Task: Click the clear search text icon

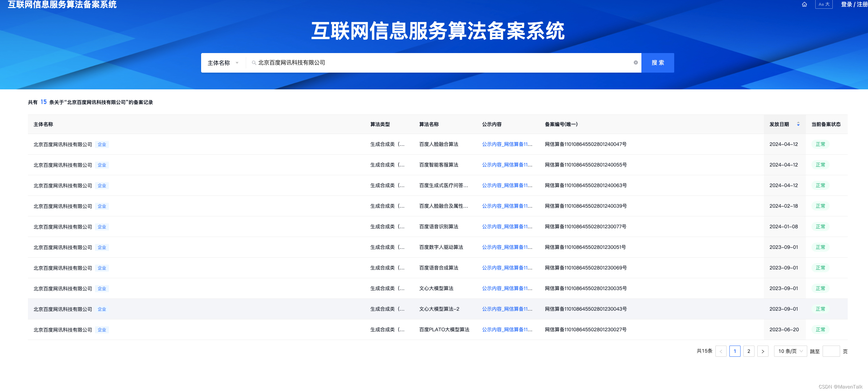Action: pyautogui.click(x=635, y=63)
